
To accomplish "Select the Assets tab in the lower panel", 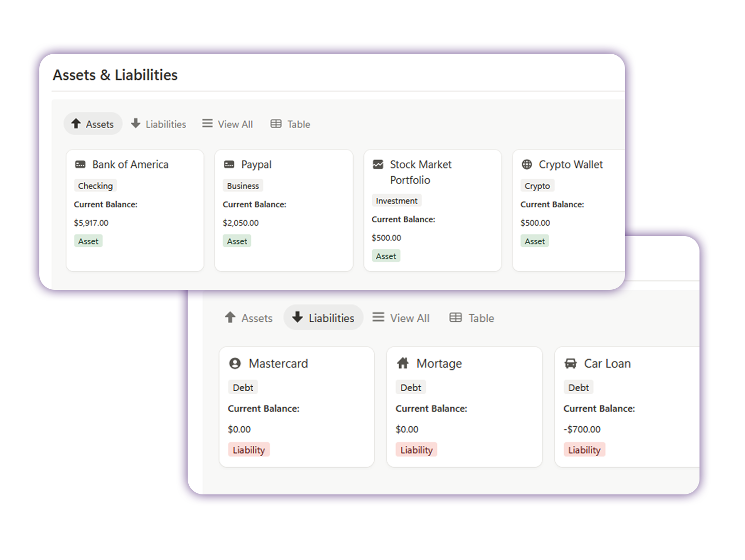I will tap(249, 318).
